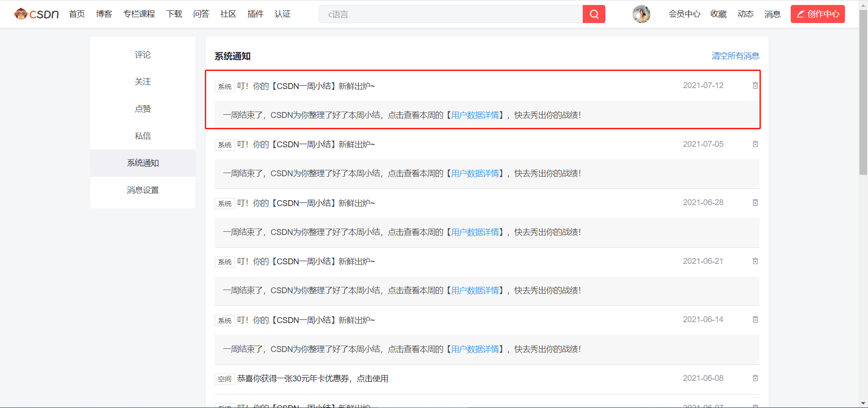This screenshot has height=408, width=868.
Task: Select the 系统通知 sidebar tab
Action: click(x=143, y=163)
